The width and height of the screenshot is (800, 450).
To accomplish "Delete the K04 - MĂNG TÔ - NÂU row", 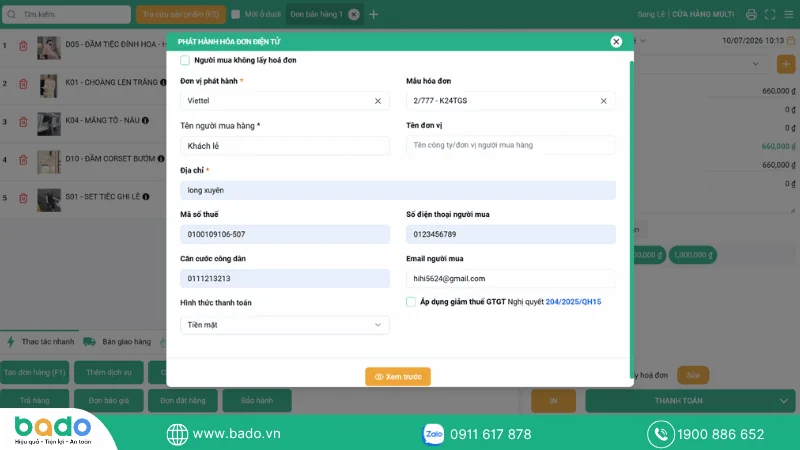I will (x=23, y=122).
